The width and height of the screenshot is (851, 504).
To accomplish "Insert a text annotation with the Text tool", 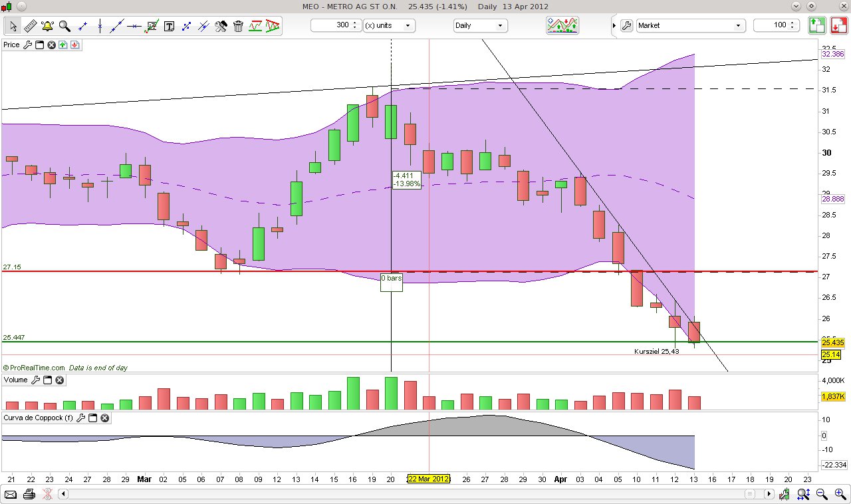I will pos(169,25).
